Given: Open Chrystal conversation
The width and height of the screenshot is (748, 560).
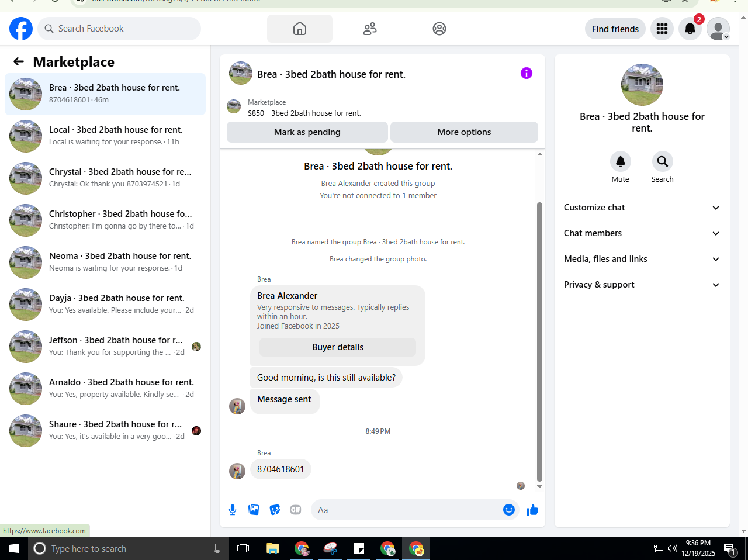Looking at the screenshot, I should click(105, 178).
